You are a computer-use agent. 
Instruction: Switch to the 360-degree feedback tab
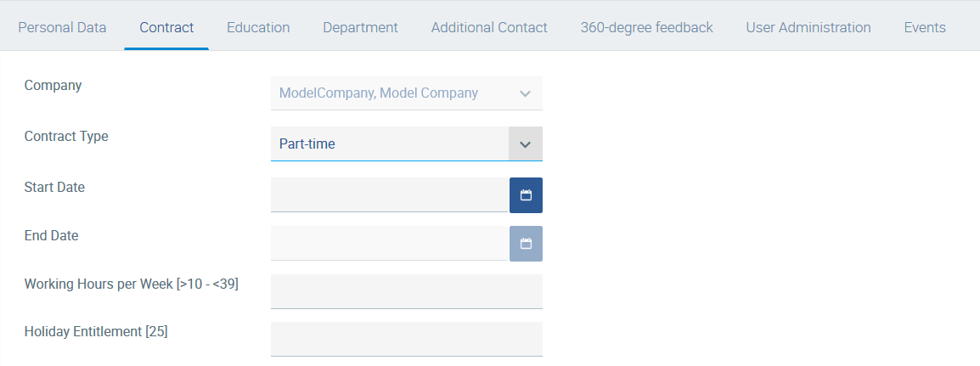point(647,27)
